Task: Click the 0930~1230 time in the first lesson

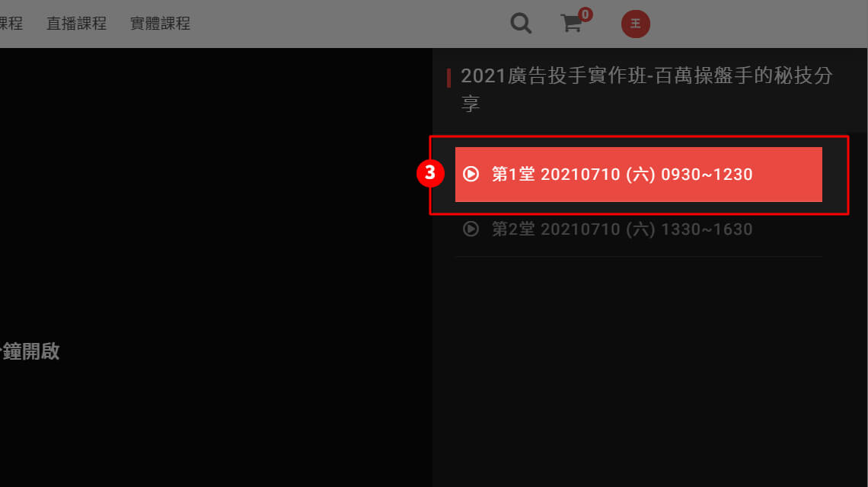Action: coord(707,175)
